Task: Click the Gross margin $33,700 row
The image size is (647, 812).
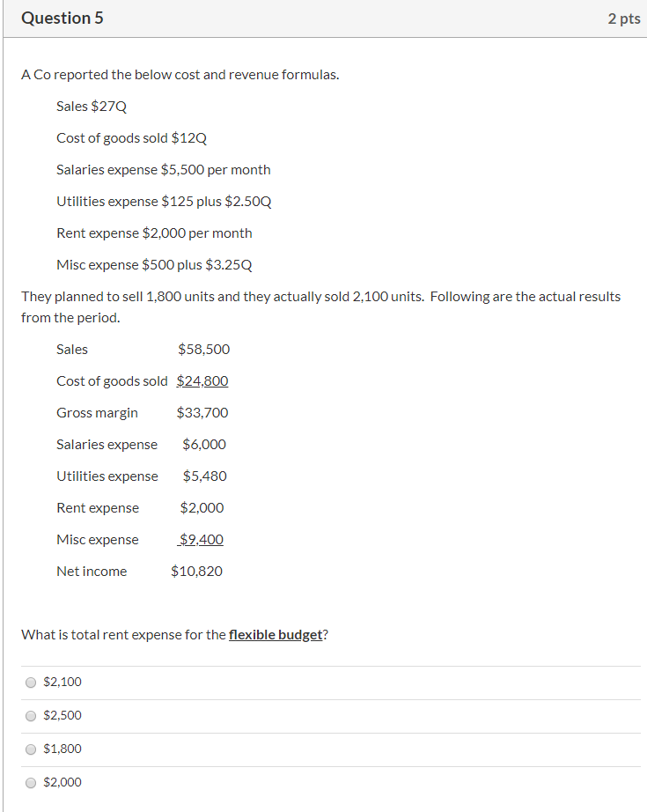Action: pyautogui.click(x=141, y=412)
